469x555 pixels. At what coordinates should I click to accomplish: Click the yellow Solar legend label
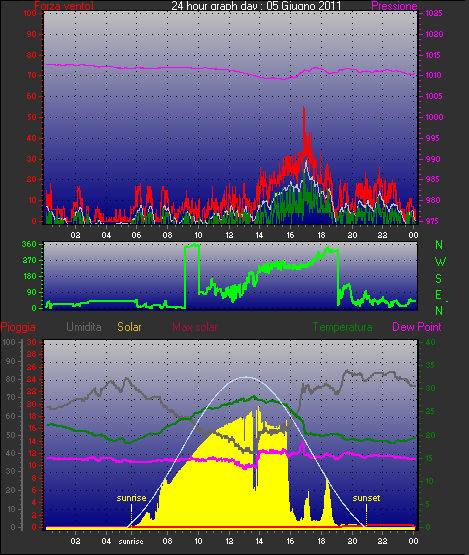(129, 327)
